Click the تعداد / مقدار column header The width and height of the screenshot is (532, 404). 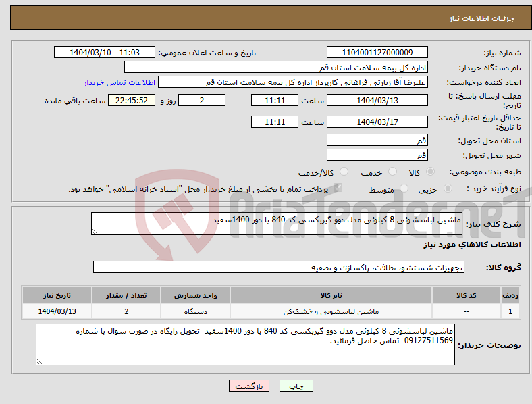point(126,295)
